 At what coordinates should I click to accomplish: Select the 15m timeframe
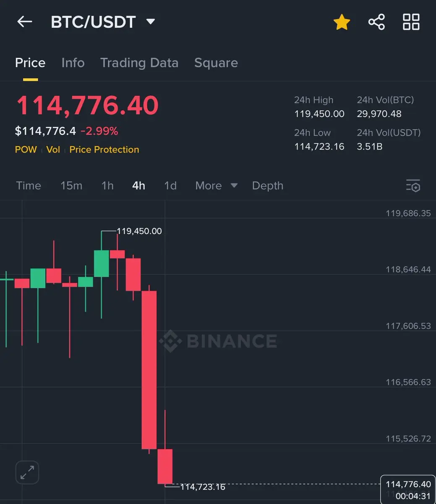(x=71, y=186)
